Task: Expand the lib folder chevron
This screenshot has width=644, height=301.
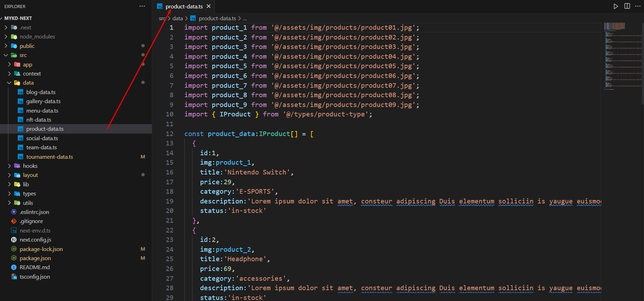Action: pos(9,184)
